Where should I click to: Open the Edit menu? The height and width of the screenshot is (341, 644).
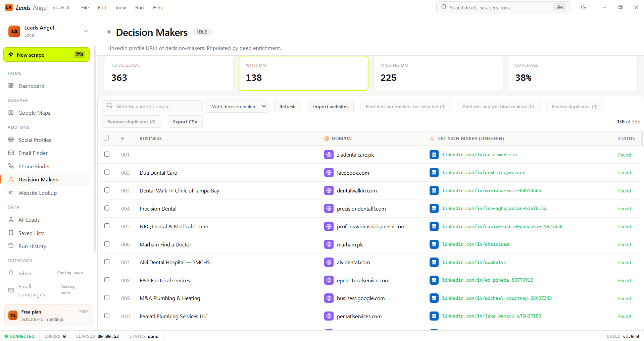(x=102, y=7)
